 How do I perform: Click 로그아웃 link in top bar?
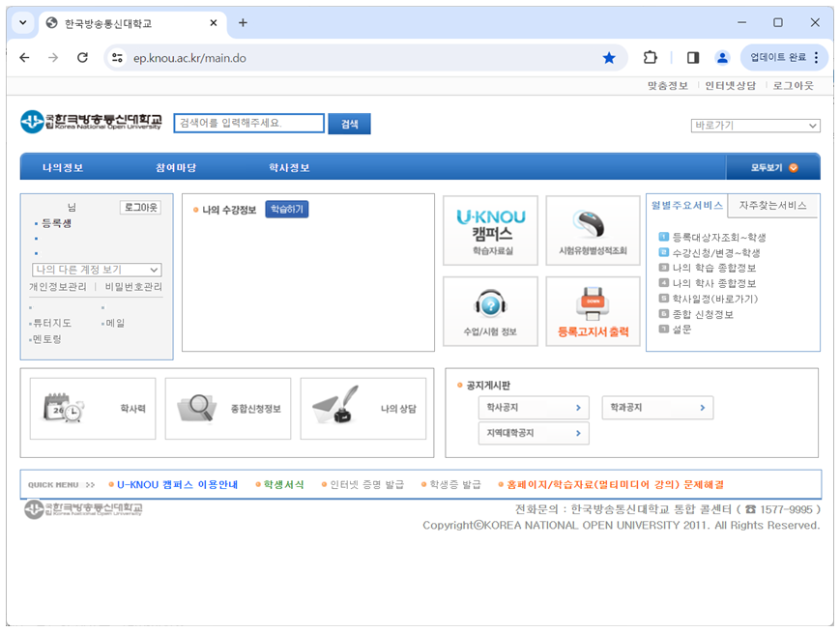[793, 86]
